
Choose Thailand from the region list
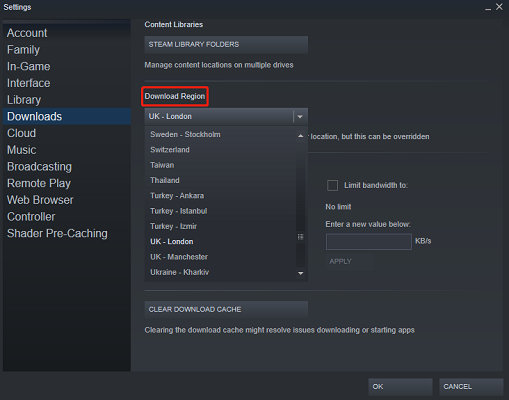221,180
